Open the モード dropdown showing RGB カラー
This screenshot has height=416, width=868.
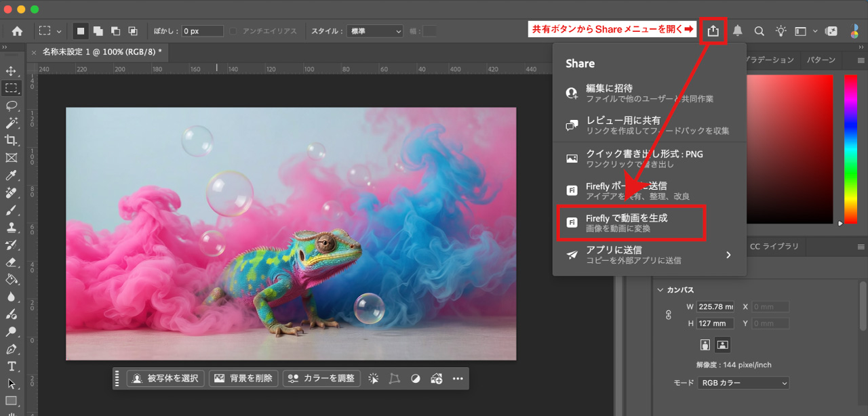pos(743,383)
